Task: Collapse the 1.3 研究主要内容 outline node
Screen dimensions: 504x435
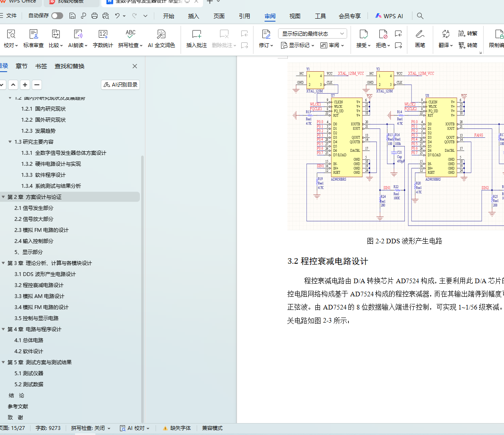Action: tap(10, 142)
